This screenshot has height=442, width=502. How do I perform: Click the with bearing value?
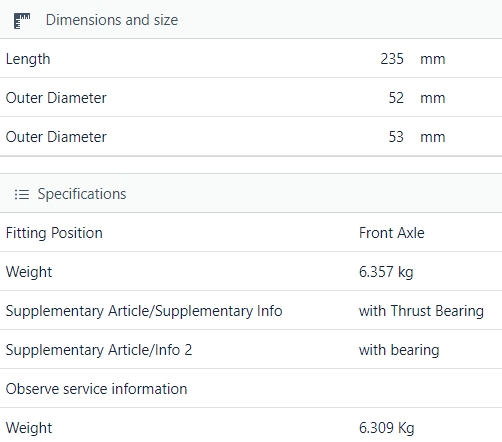coord(399,350)
